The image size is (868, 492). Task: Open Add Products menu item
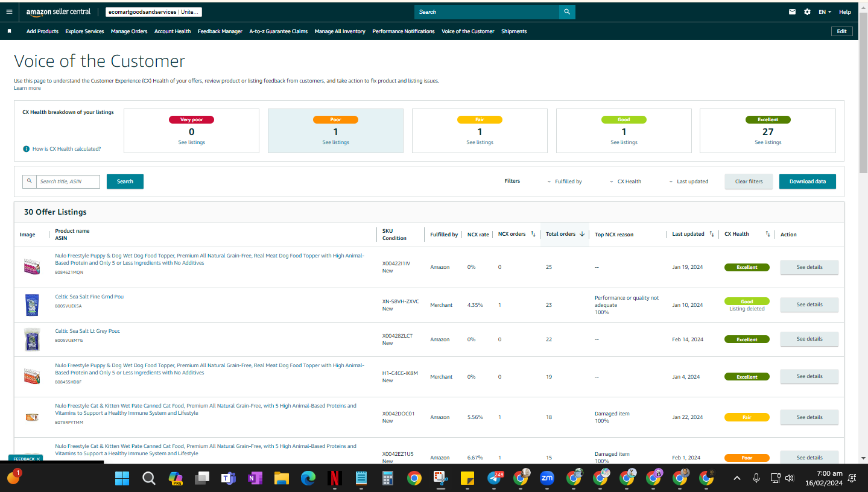point(42,31)
